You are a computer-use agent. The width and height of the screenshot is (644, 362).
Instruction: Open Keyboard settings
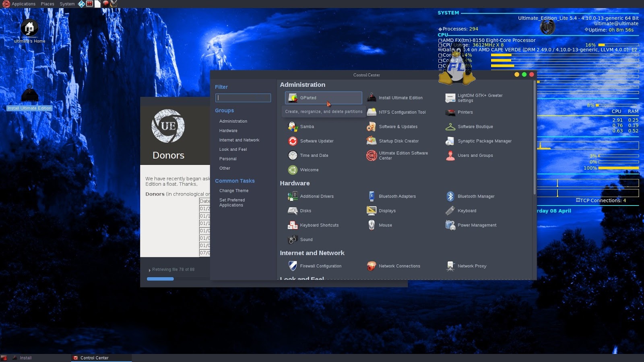tap(461, 211)
